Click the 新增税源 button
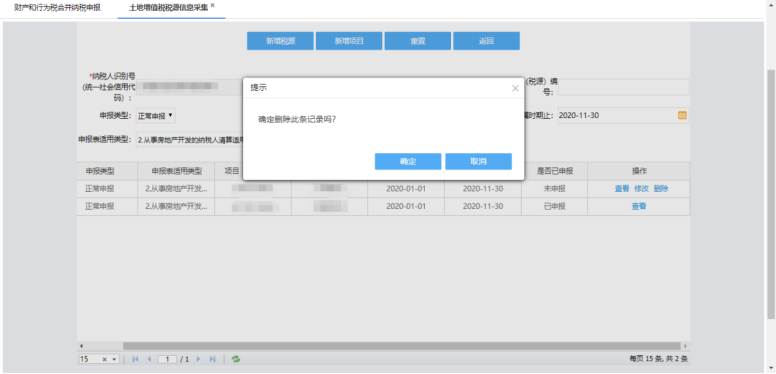 point(281,41)
